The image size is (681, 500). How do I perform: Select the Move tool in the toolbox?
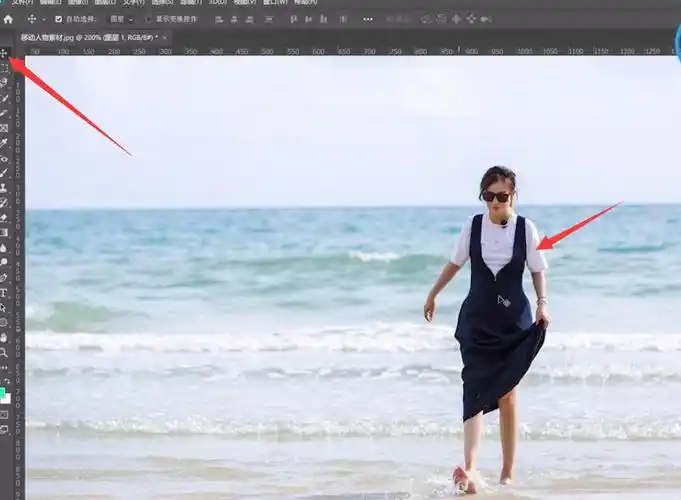(5, 53)
